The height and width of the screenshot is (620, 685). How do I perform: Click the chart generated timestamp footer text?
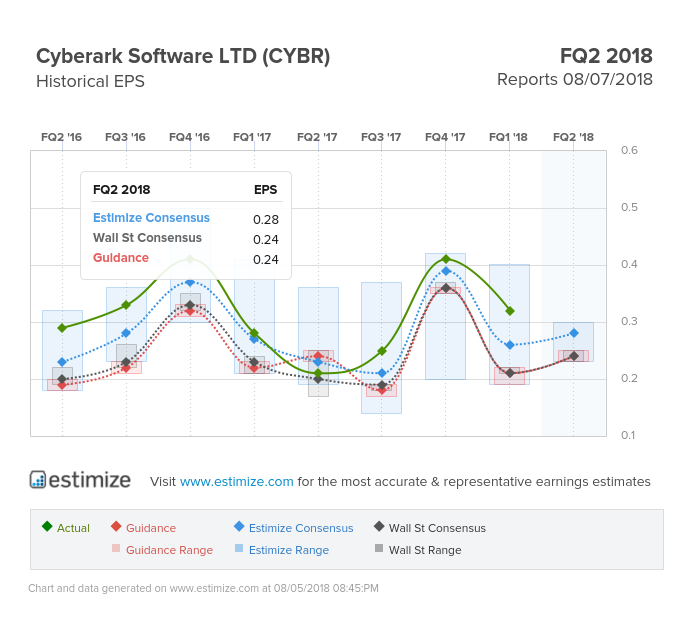pos(203,588)
